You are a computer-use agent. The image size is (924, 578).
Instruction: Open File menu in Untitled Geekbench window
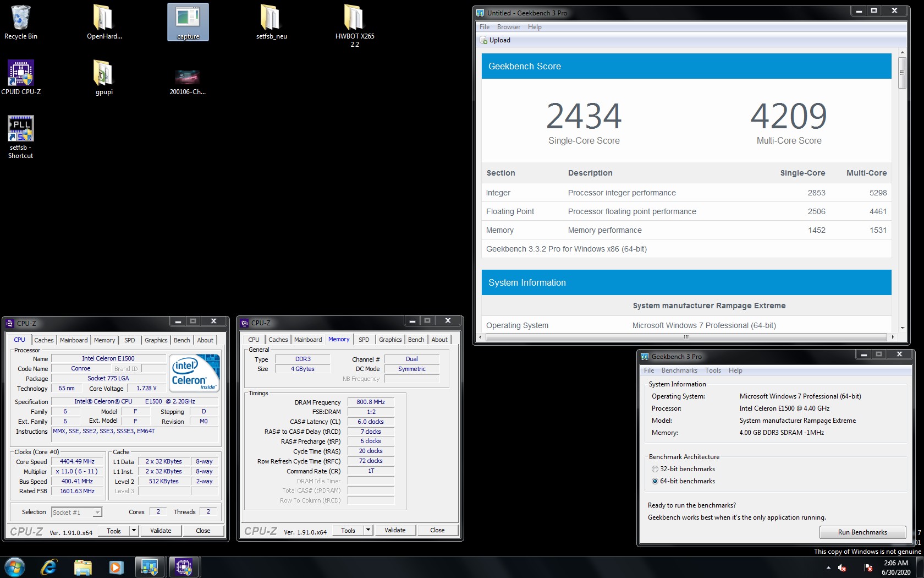point(485,27)
